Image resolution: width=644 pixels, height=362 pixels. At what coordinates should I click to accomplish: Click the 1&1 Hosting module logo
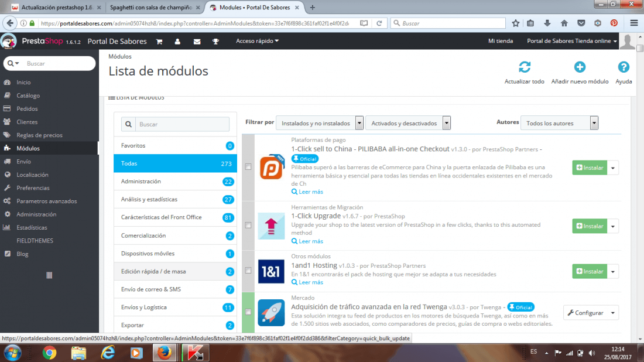271,271
